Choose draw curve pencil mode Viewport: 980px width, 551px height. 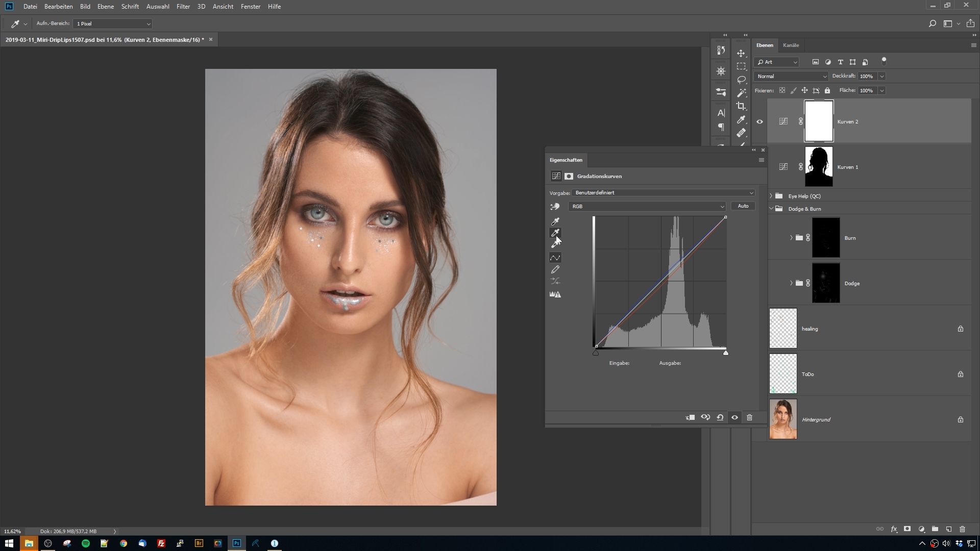click(555, 269)
